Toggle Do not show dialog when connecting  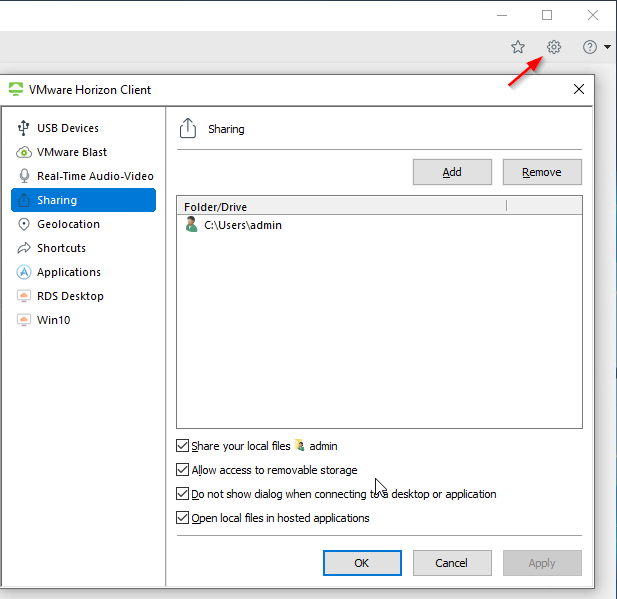[x=182, y=494]
